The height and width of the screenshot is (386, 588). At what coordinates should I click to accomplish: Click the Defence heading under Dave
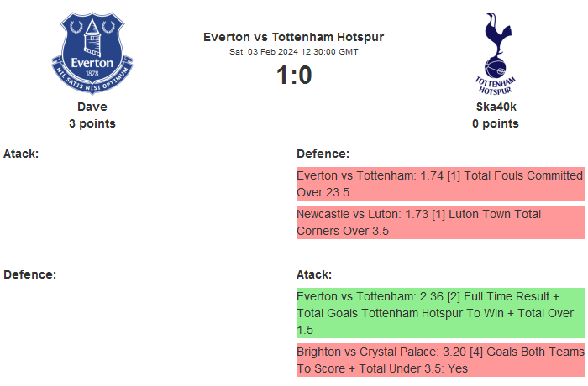(29, 274)
